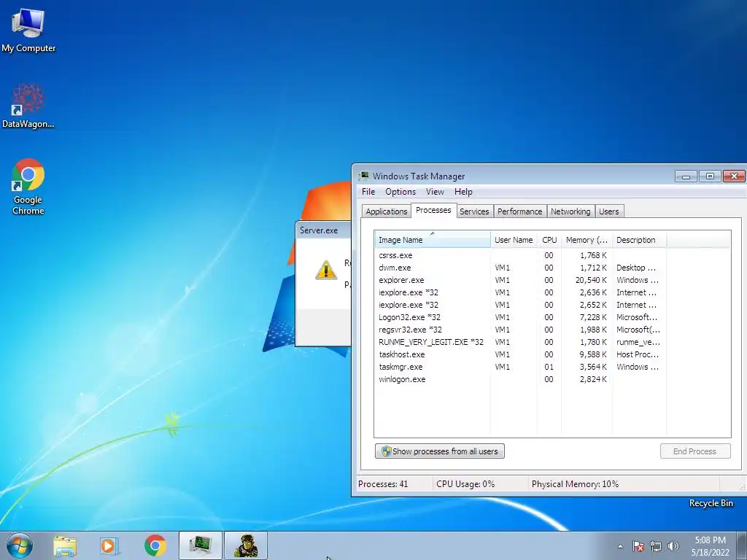
Task: Click the Windows Start orb
Action: pos(20,545)
